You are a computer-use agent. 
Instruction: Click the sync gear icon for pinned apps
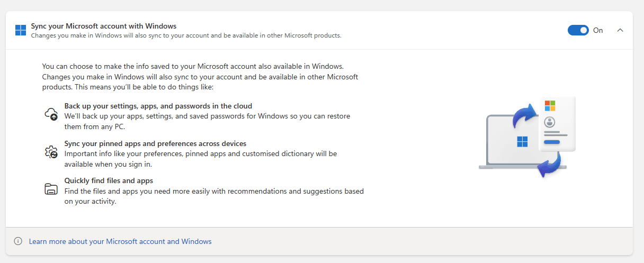(51, 152)
